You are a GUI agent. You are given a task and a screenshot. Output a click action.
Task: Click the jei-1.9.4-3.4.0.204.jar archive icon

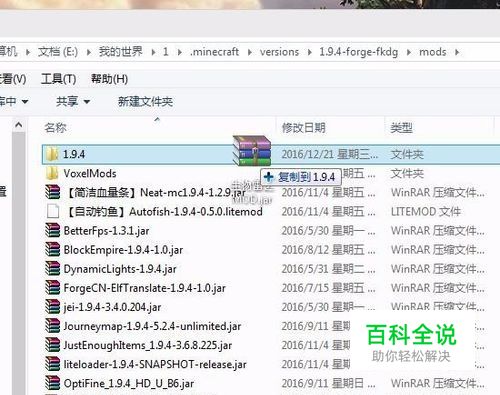[52, 307]
